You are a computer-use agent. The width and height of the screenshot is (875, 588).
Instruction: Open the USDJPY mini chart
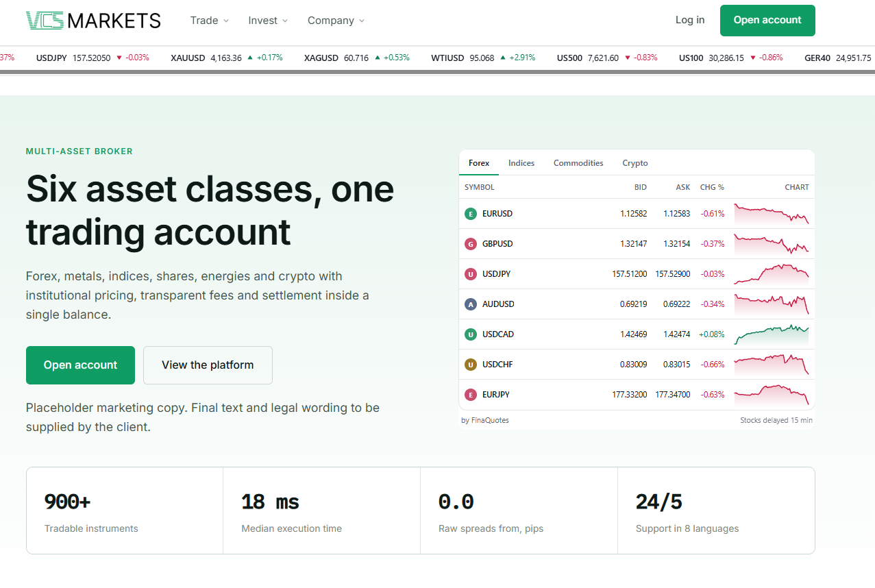[x=772, y=274]
